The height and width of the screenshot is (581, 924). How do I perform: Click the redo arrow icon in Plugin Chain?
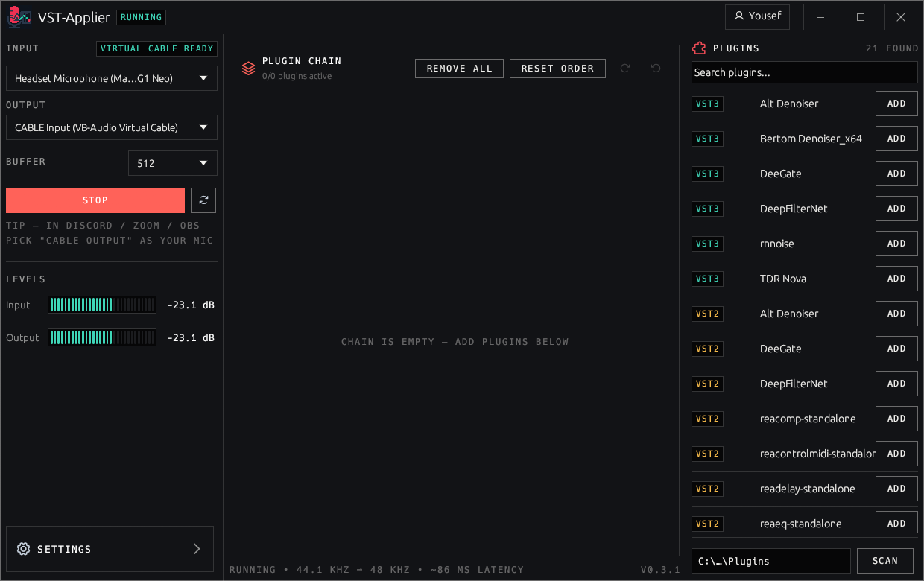click(625, 69)
